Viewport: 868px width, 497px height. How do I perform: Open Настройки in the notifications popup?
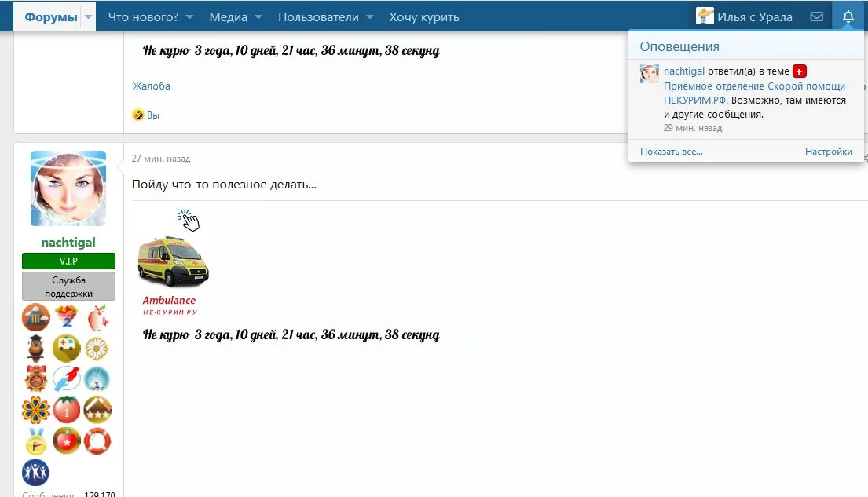pyautogui.click(x=829, y=151)
